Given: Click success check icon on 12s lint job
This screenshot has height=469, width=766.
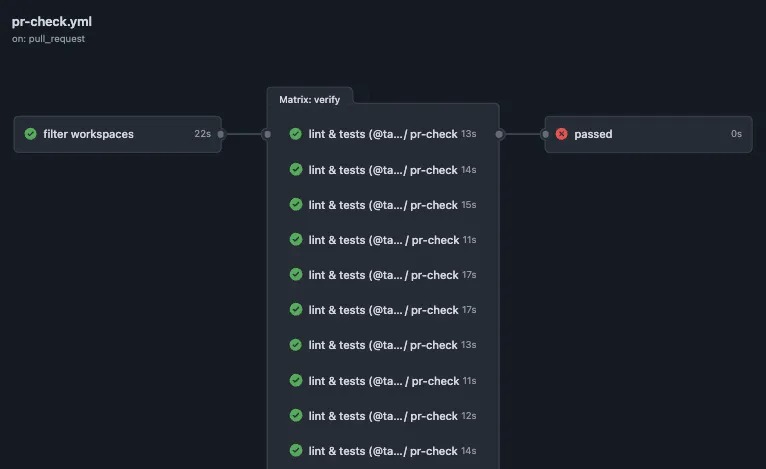Looking at the screenshot, I should [x=296, y=416].
